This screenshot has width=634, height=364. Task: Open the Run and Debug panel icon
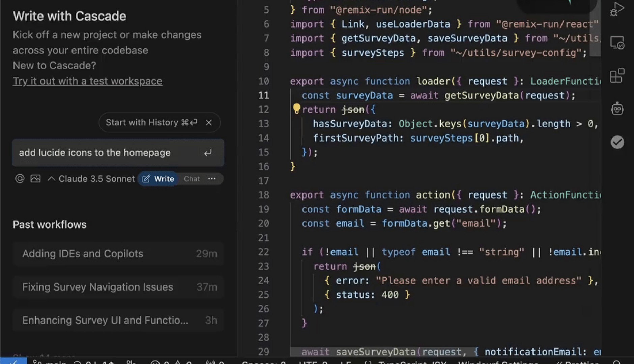[x=617, y=9]
